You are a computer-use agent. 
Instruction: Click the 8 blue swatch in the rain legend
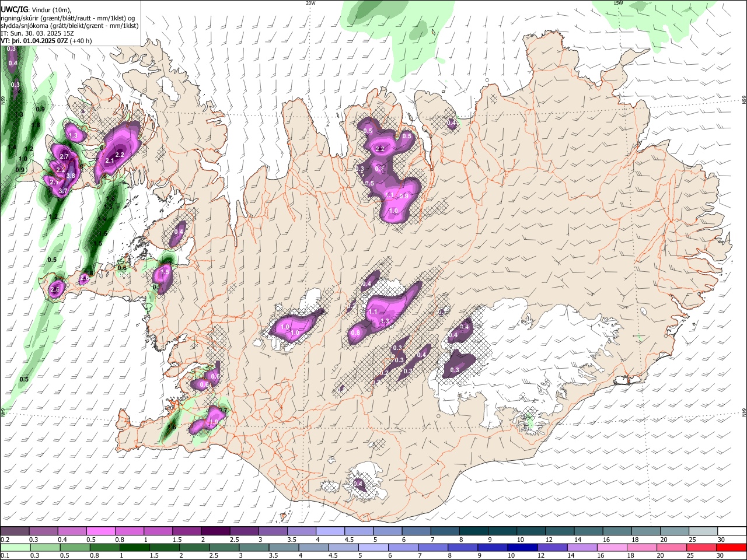coord(462,548)
